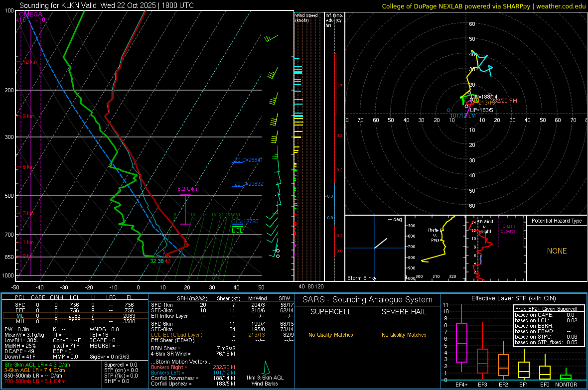Click the '3 km' height marker
The image size is (588, 390).
[x=28, y=213]
